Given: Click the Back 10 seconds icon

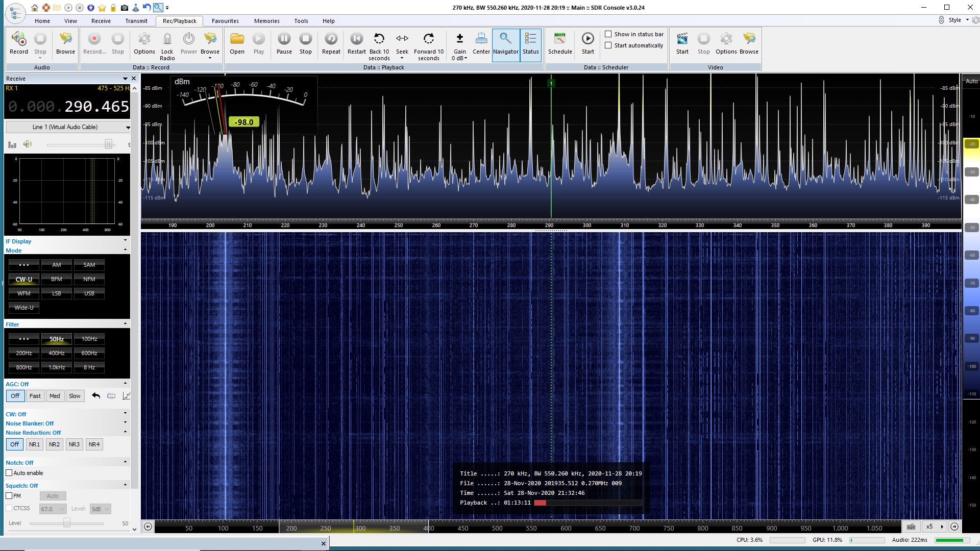Looking at the screenshot, I should point(379,39).
